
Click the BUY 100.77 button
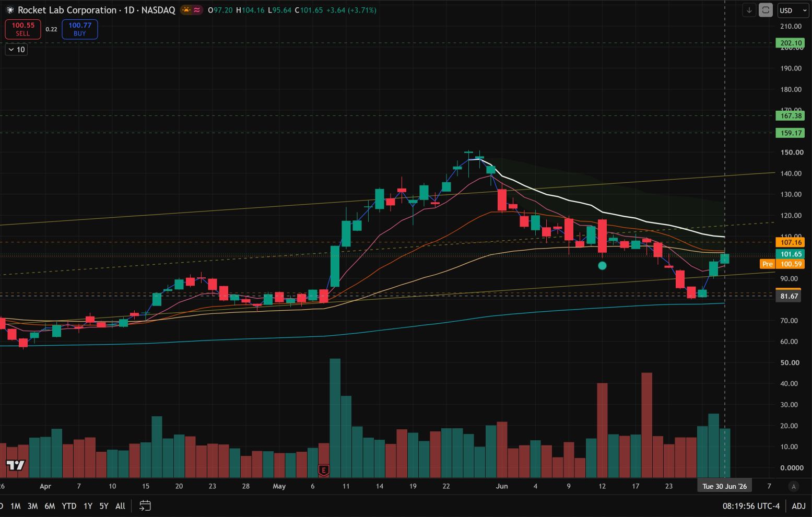click(x=80, y=29)
